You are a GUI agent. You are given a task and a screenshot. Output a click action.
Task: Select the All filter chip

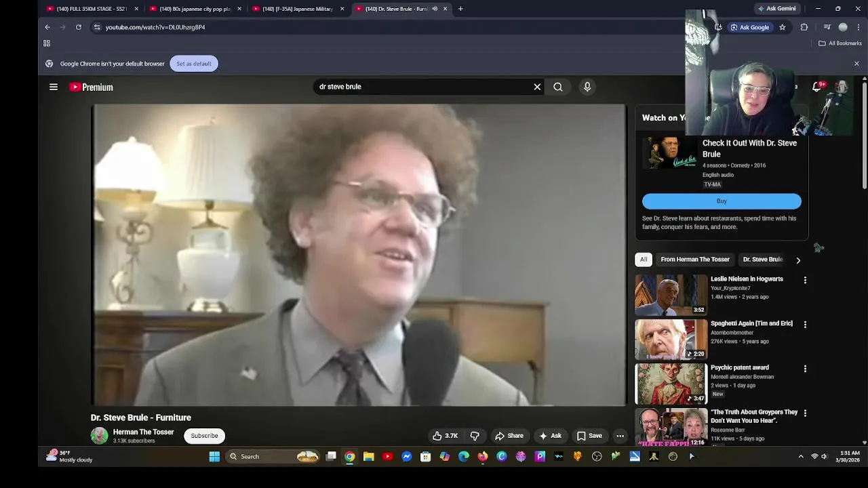pyautogui.click(x=644, y=260)
